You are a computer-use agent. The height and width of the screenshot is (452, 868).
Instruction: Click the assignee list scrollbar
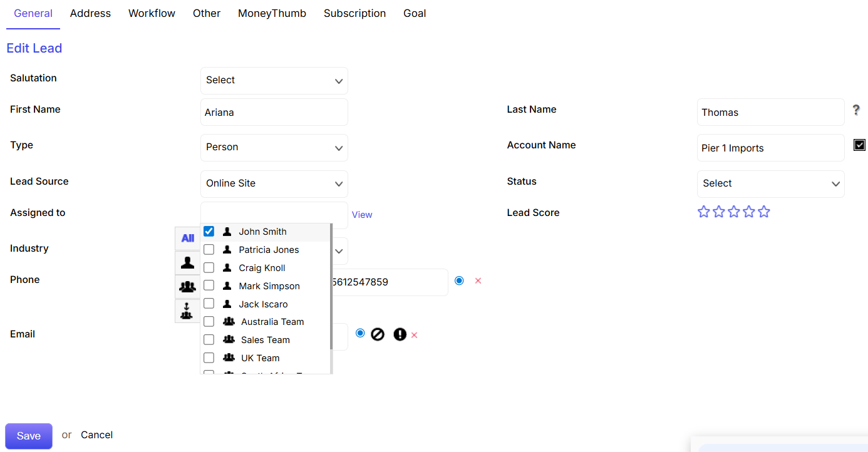pos(331,287)
